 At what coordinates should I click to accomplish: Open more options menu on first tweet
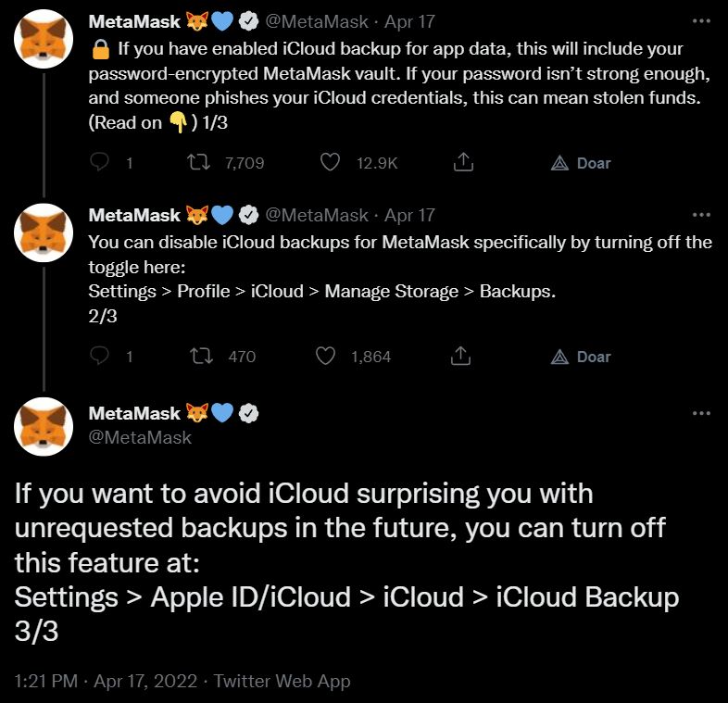(701, 21)
